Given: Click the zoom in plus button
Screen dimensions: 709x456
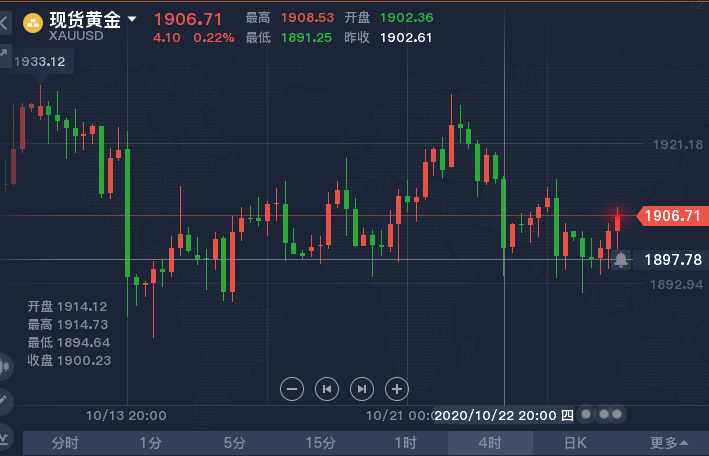Looking at the screenshot, I should click(x=397, y=389).
